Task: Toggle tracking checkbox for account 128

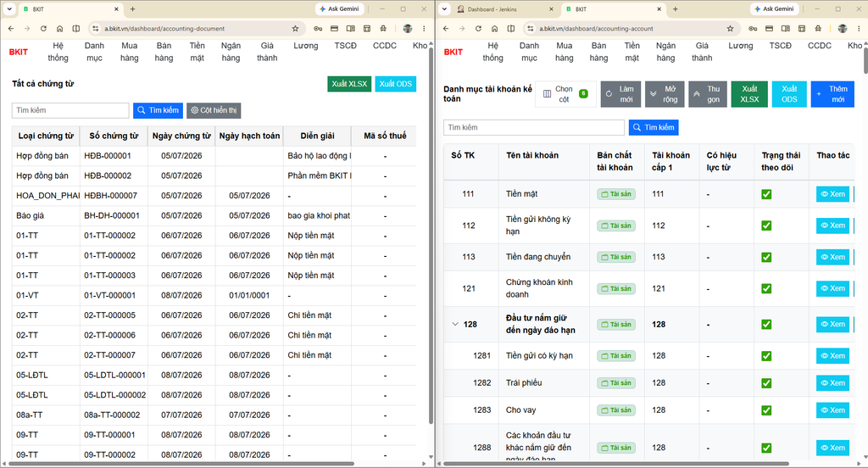Action: click(x=766, y=325)
